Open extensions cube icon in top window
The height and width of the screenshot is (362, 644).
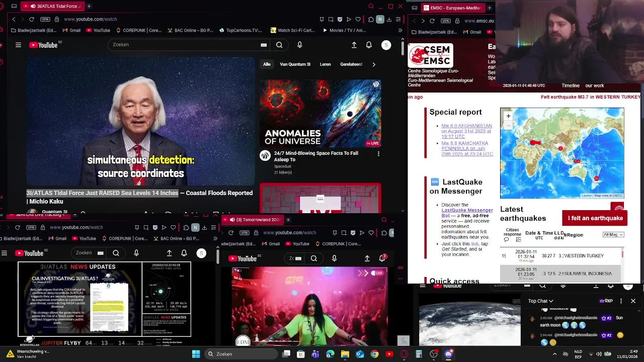pos(371,19)
